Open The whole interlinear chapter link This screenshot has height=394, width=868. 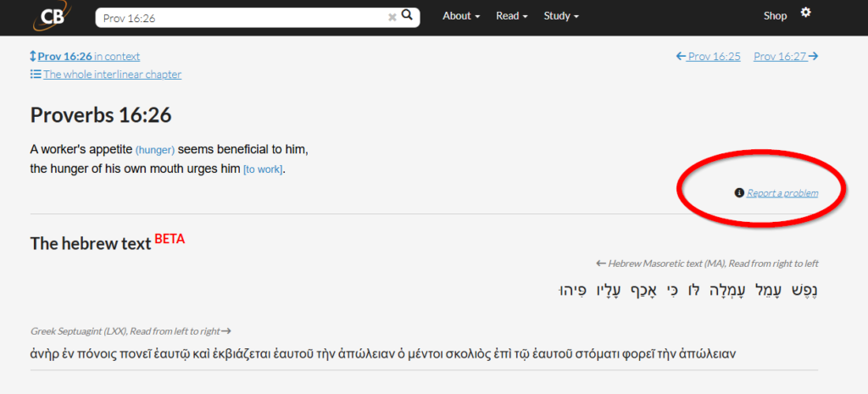[x=113, y=75]
